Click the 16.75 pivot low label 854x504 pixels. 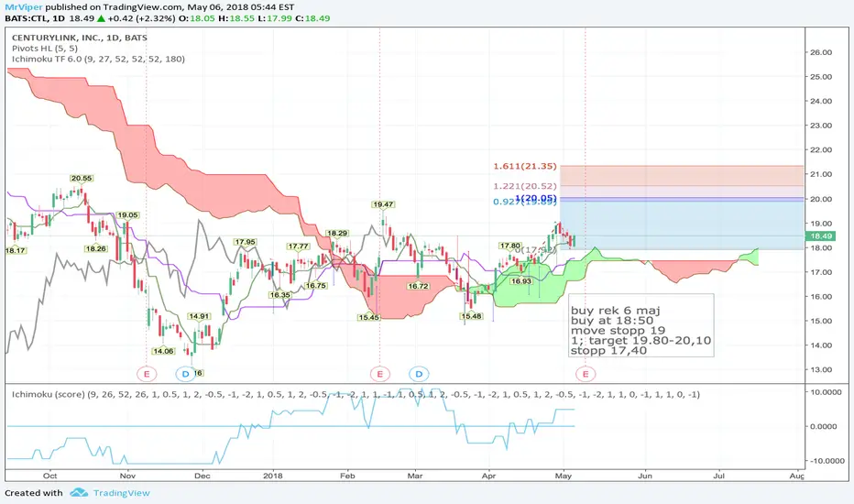(316, 286)
